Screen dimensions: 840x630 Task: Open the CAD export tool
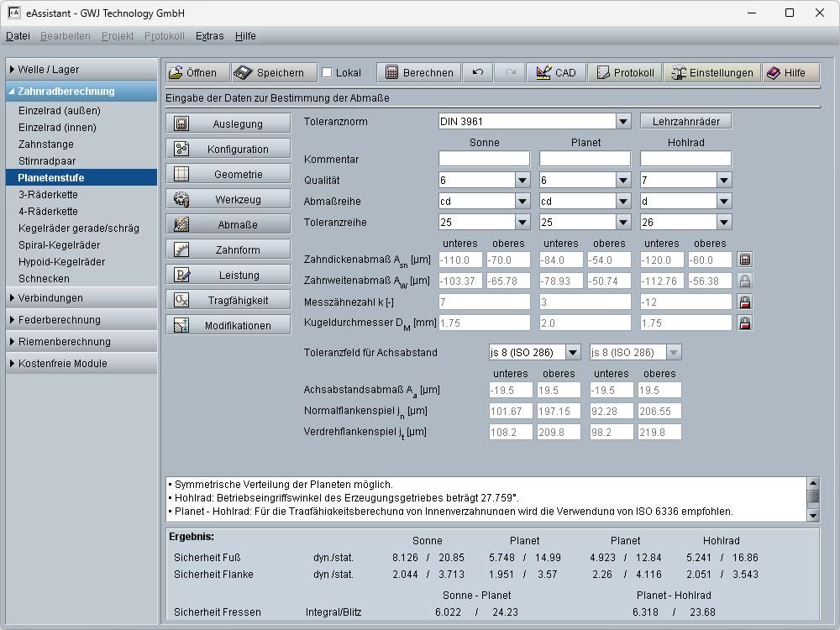click(x=556, y=72)
